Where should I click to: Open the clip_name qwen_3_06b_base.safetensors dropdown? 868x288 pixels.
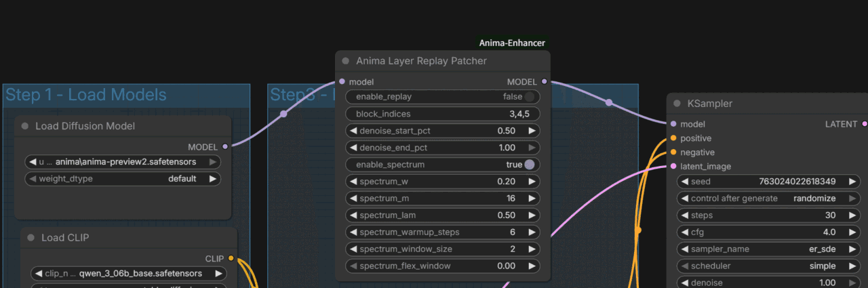129,274
